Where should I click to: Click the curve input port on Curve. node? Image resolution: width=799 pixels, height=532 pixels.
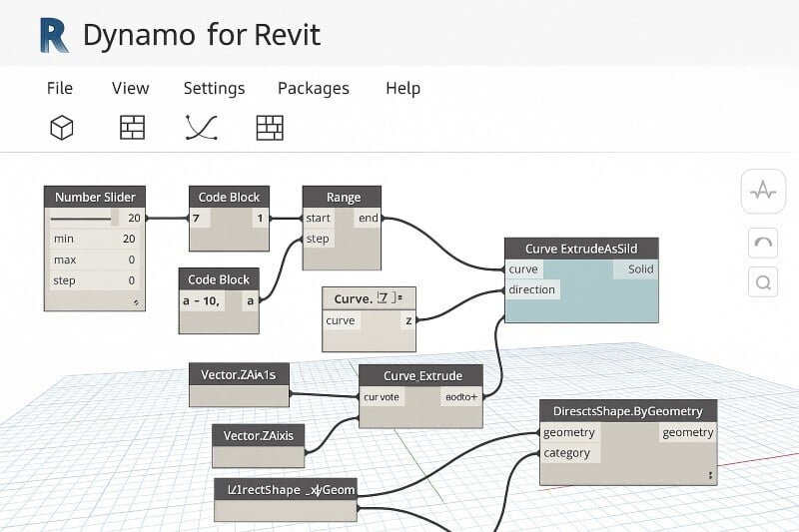341,320
